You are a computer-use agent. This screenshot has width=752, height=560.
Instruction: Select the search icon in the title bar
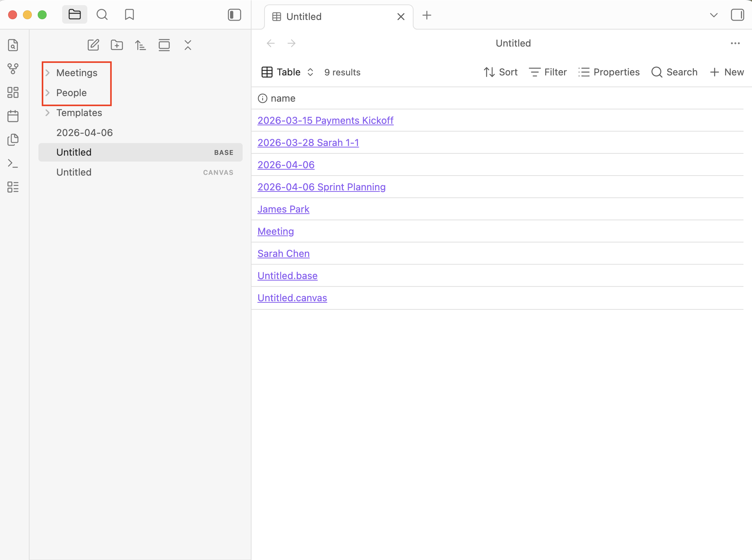(x=102, y=15)
